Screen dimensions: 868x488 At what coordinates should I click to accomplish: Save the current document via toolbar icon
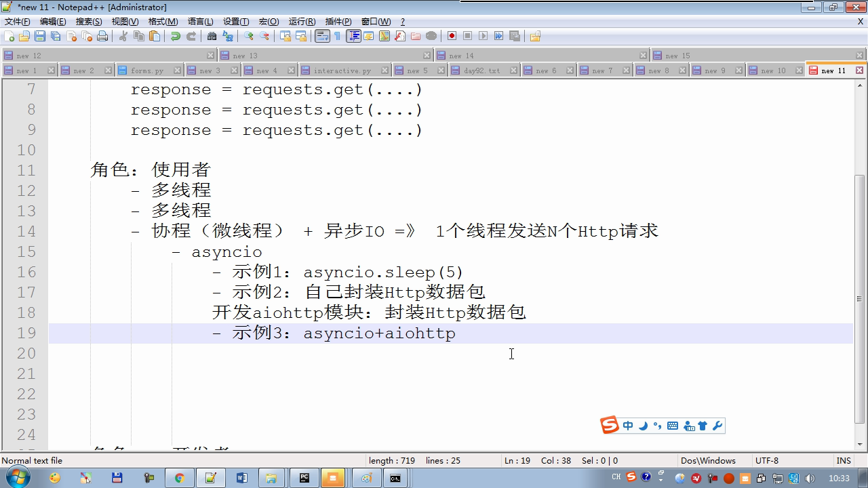(40, 36)
